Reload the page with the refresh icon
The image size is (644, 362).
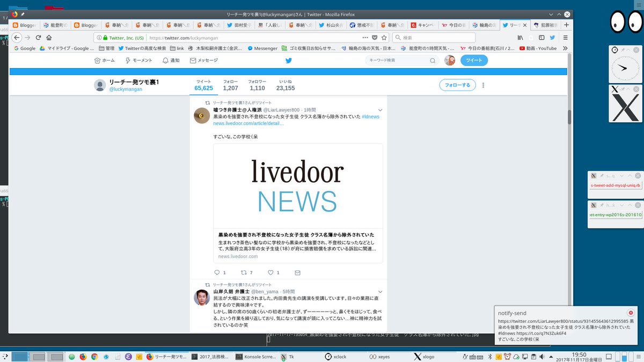tap(38, 38)
